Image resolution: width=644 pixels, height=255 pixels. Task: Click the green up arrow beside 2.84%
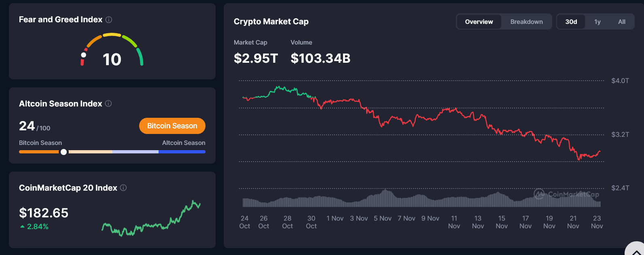coord(22,226)
